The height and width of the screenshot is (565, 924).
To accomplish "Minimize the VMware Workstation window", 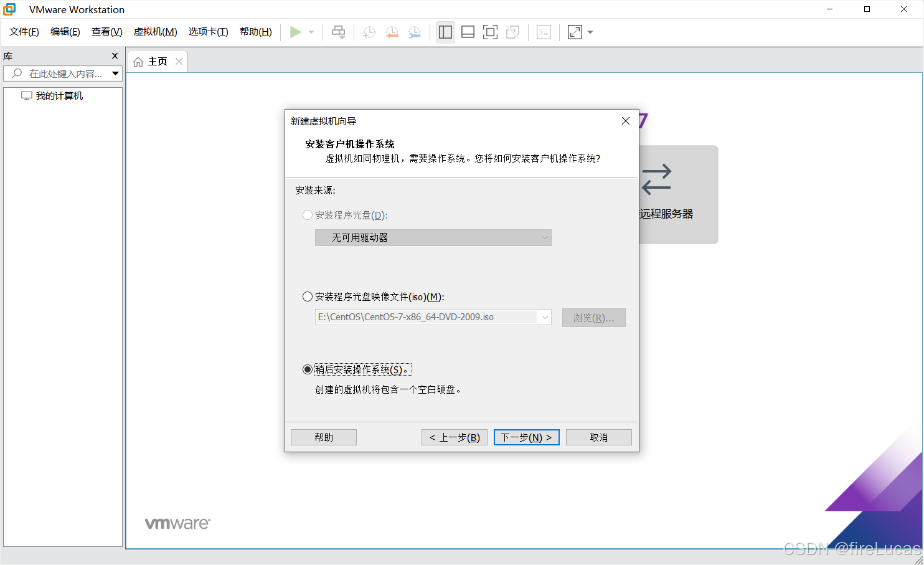I will click(x=829, y=9).
